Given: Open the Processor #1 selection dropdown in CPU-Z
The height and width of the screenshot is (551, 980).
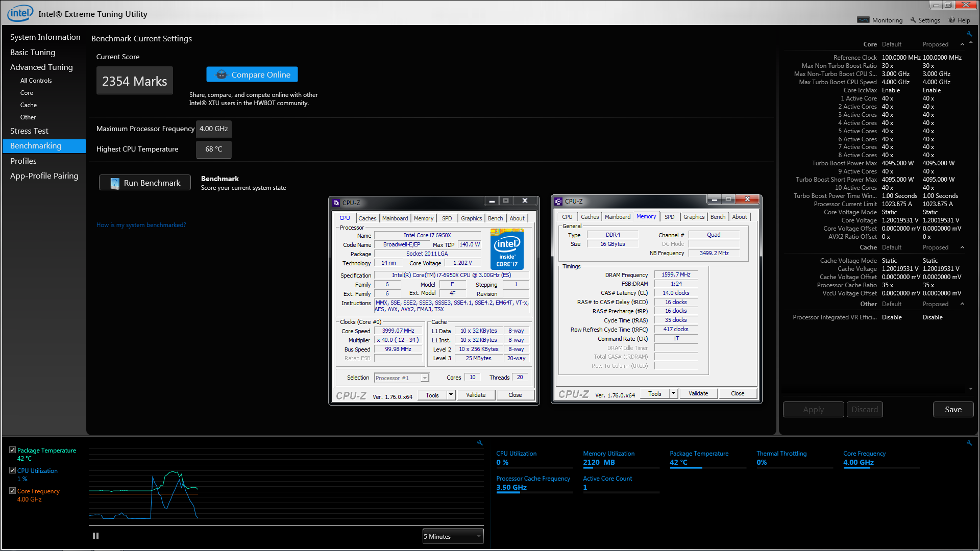Looking at the screenshot, I should [x=424, y=378].
